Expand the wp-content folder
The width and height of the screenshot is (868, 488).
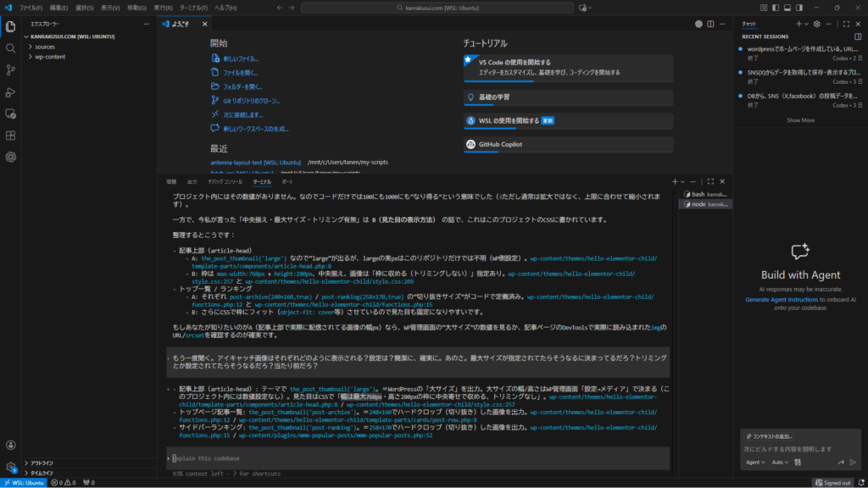(49, 57)
